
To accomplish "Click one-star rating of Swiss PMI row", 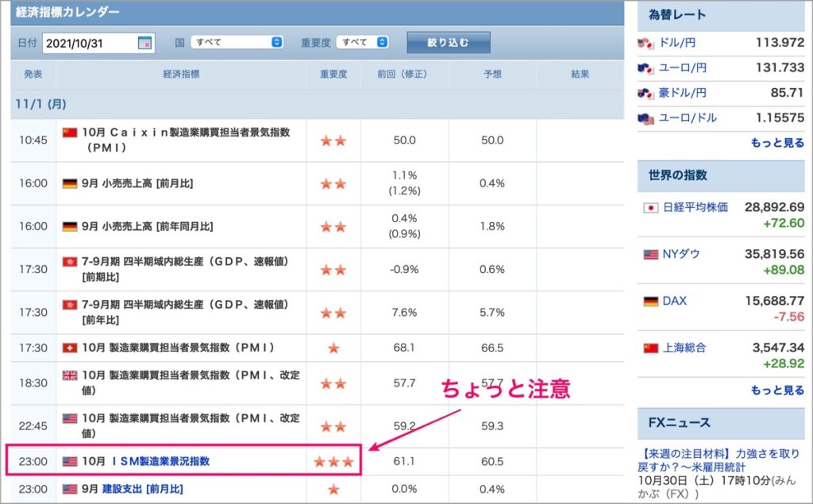I will [x=333, y=348].
